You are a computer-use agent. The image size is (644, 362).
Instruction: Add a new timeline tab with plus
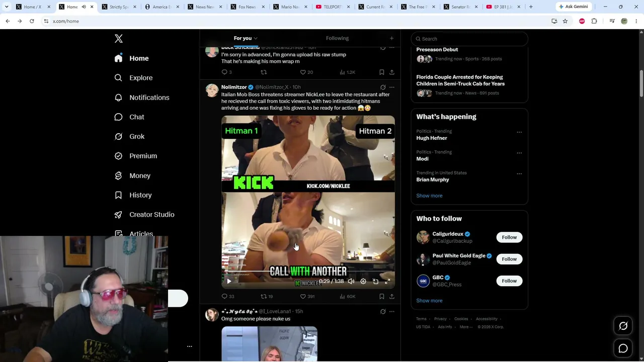pyautogui.click(x=391, y=38)
